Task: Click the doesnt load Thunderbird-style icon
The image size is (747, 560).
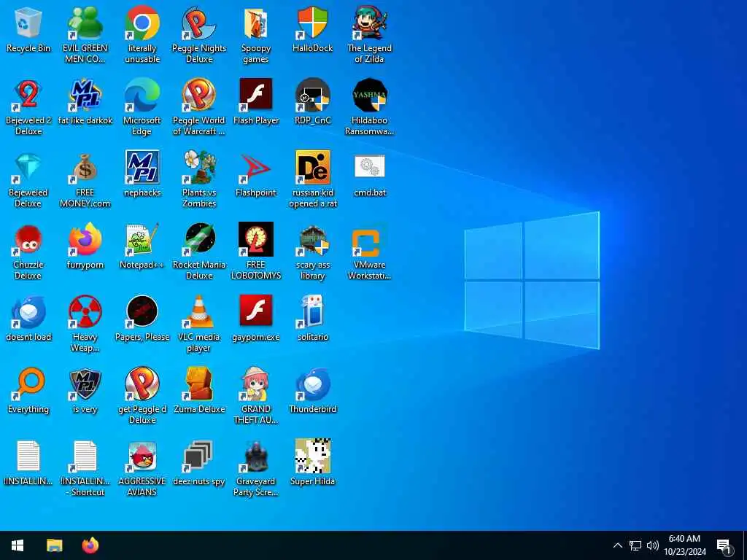Action: click(28, 312)
